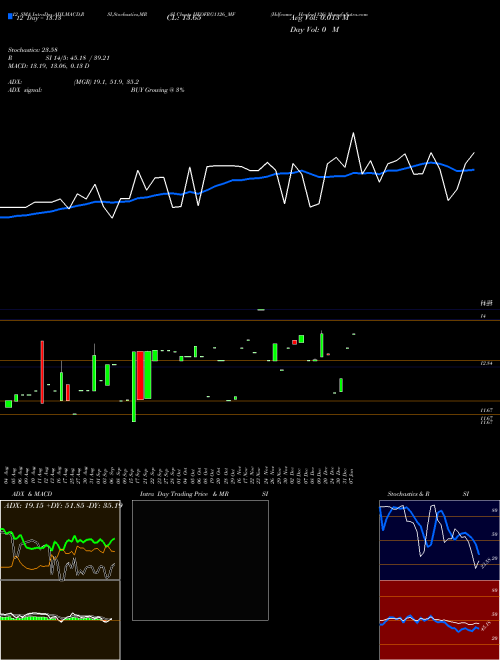The width and height of the screenshot is (500, 660).
Task: Click the blue 12-day SMA legend square
Action: (10, 16)
